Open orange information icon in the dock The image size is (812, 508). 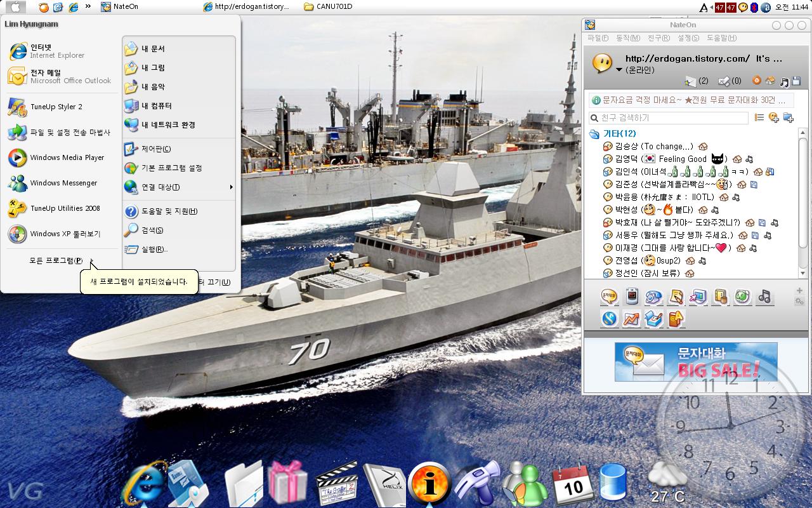pyautogui.click(x=430, y=485)
